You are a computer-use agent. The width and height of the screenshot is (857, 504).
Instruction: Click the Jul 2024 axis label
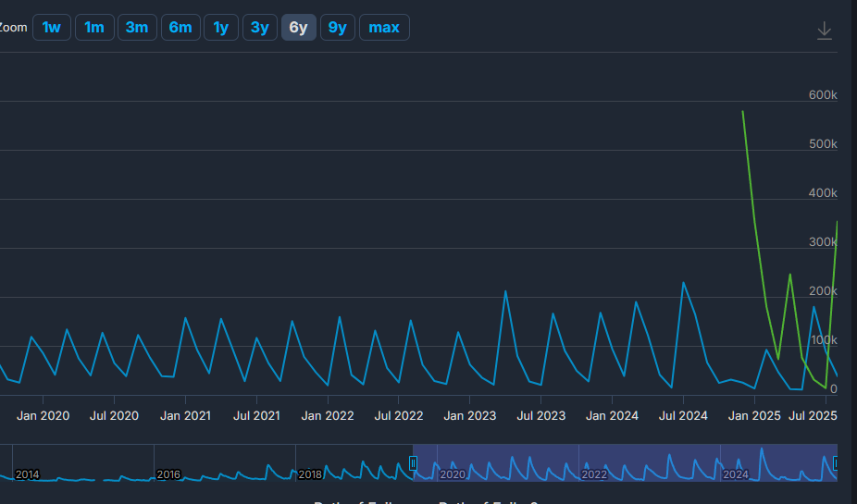point(683,416)
